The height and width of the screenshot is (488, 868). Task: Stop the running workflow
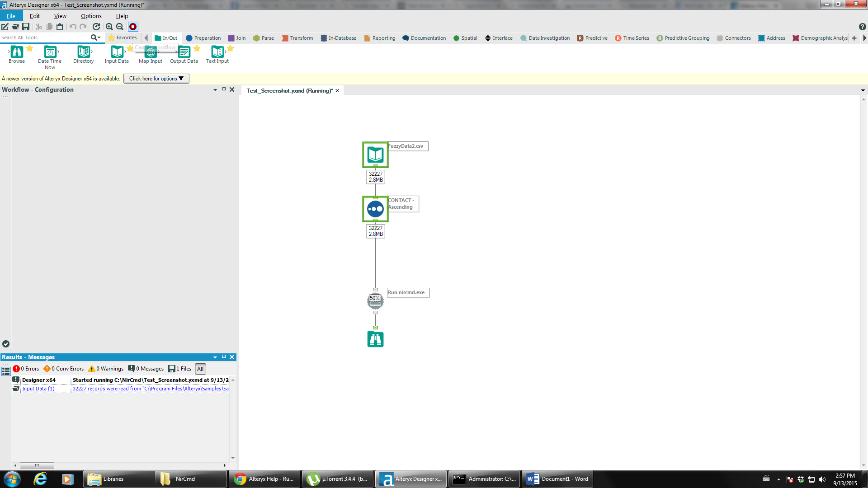coord(133,27)
